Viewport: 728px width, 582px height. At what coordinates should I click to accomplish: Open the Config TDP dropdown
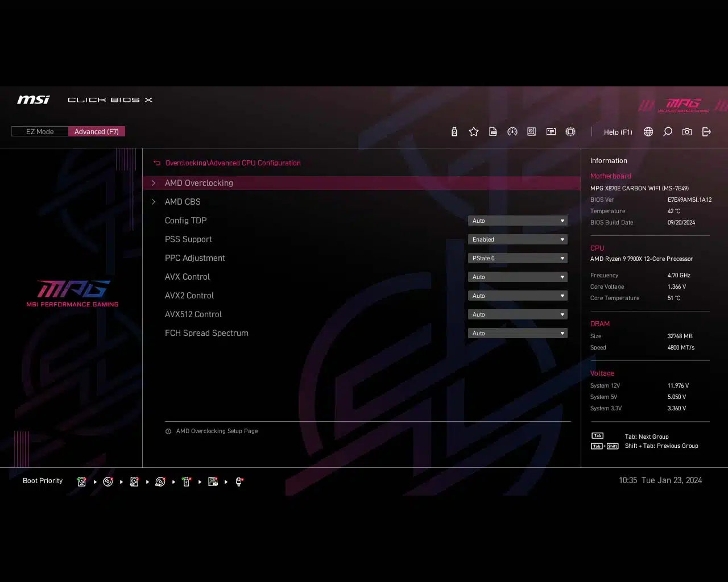[518, 221]
